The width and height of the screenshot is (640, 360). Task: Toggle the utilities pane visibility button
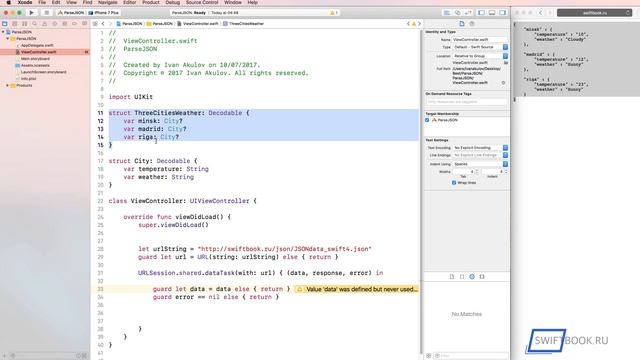[502, 13]
